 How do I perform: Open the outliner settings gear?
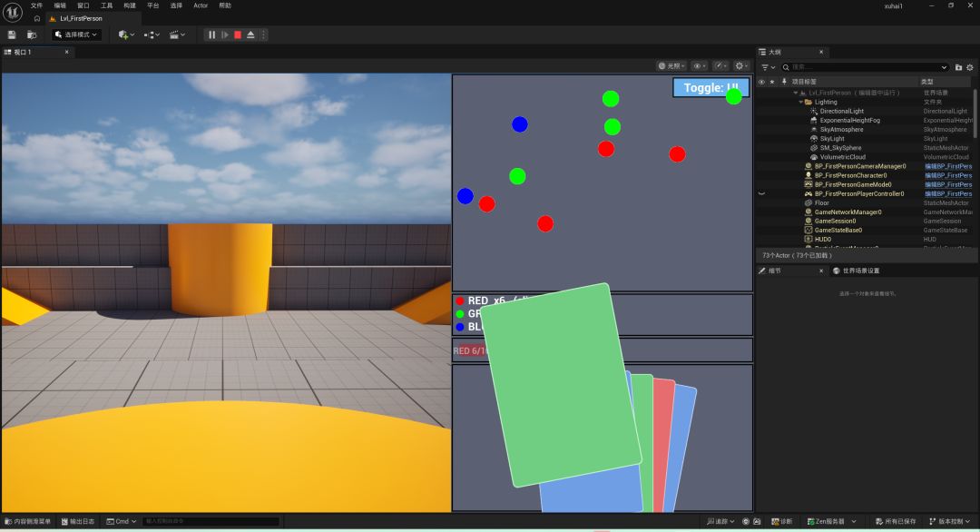point(970,67)
